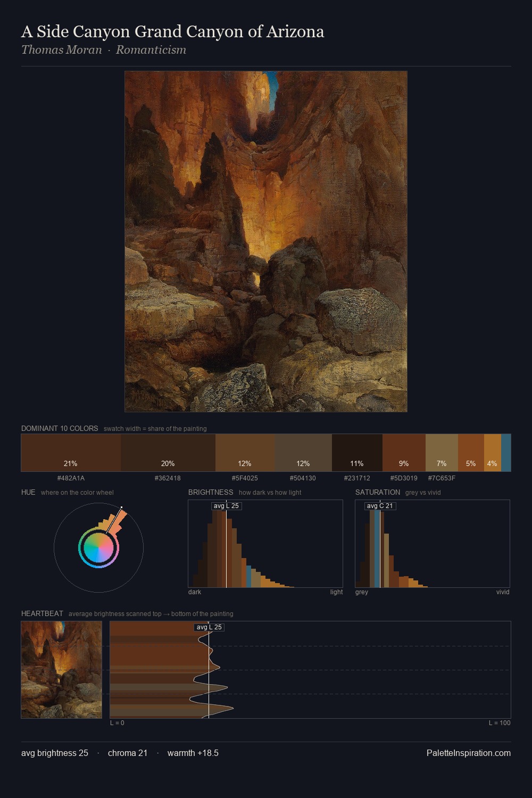
Task: Click the main painting image
Action: 266,242
